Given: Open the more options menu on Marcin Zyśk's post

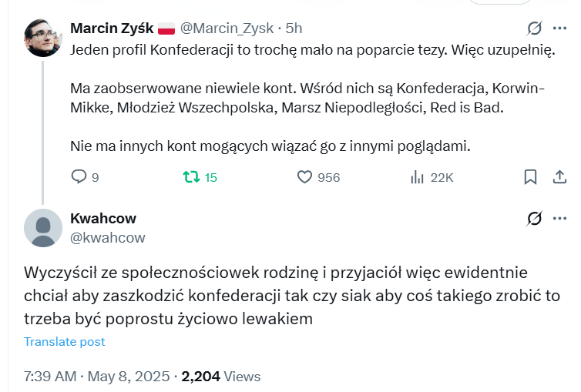Looking at the screenshot, I should pos(560,28).
